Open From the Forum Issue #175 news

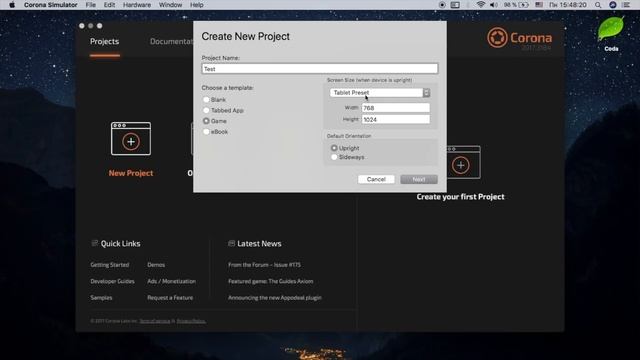pyautogui.click(x=264, y=265)
